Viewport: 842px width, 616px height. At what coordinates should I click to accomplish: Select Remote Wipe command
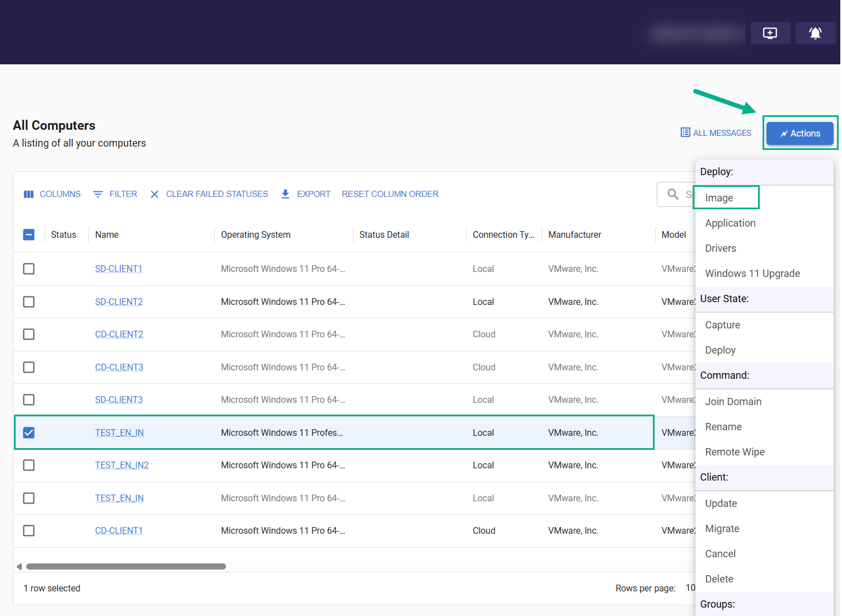click(735, 452)
